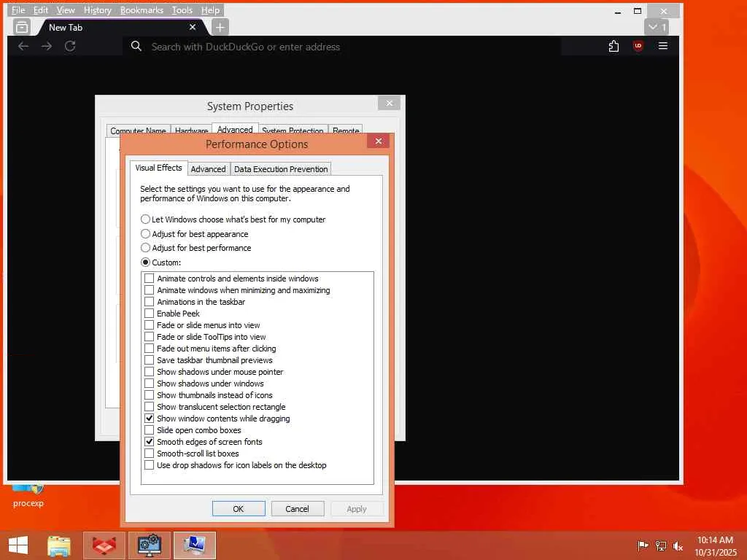
Task: Click the muted volume tray icon
Action: click(x=678, y=545)
